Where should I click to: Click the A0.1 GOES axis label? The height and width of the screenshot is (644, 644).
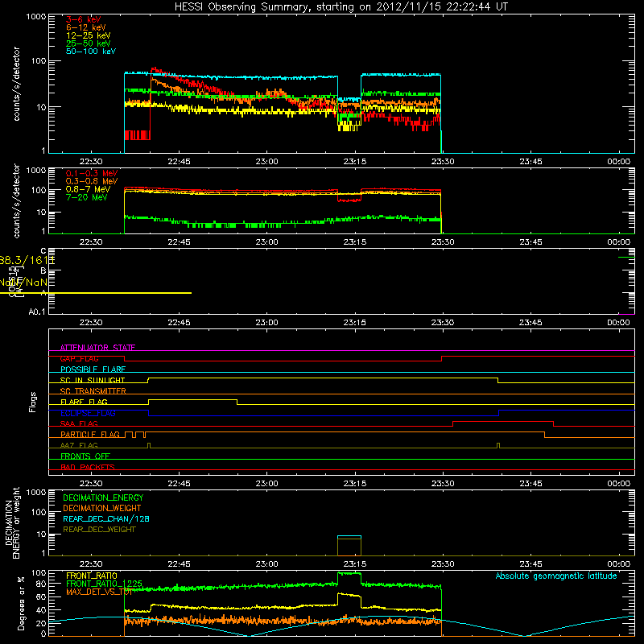(x=37, y=312)
